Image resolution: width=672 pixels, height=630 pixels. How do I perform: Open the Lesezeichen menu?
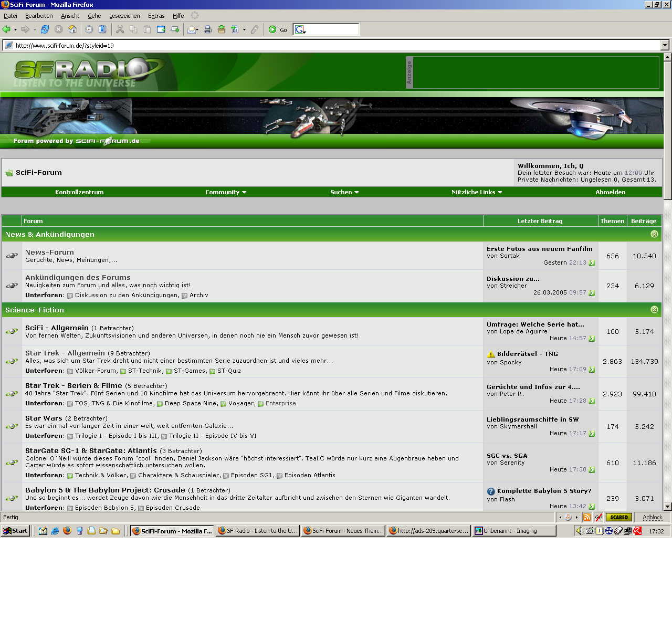click(124, 16)
